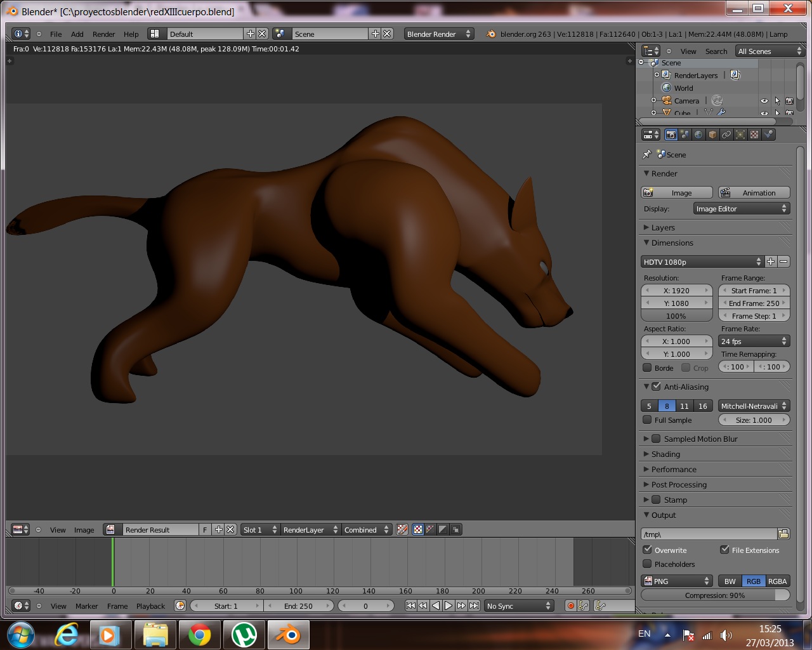
Task: Uncheck the Overwrite checkbox
Action: pyautogui.click(x=648, y=550)
